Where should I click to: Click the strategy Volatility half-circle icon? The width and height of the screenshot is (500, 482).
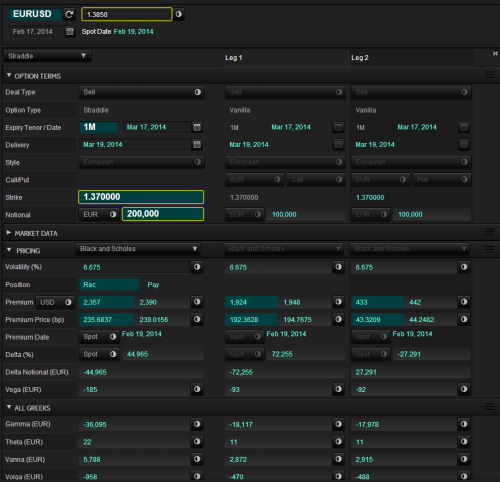197,267
